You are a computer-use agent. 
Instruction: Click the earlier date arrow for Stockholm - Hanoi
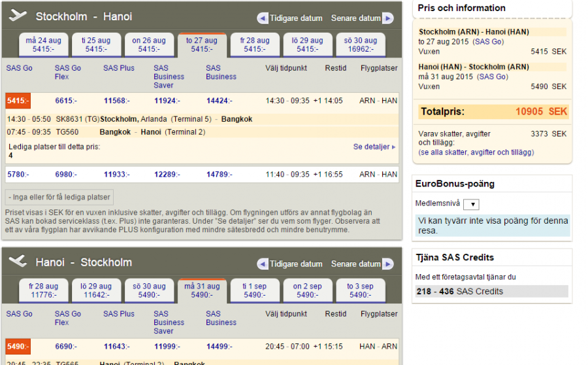263,18
